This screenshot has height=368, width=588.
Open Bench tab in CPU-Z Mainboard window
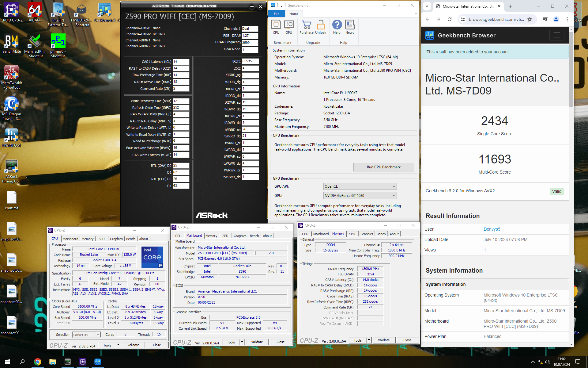click(x=254, y=236)
